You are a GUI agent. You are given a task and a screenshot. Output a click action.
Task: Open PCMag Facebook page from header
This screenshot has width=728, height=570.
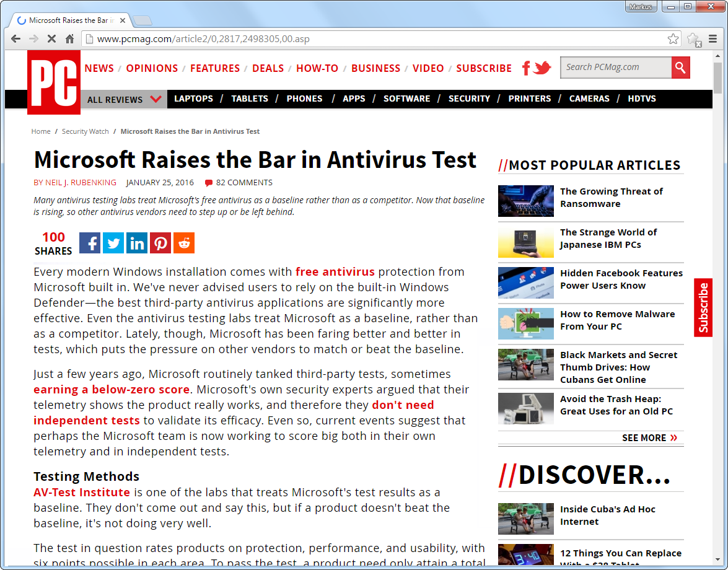point(525,68)
